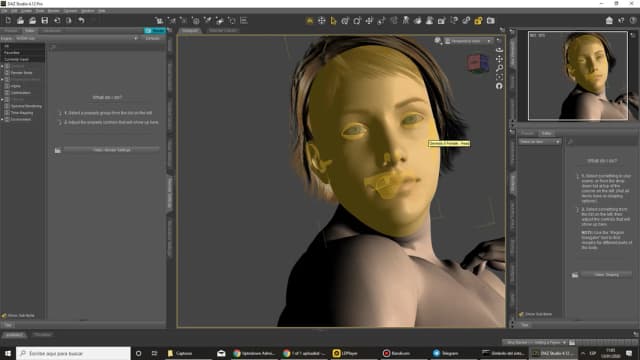This screenshot has height=360, width=640.
Task: Click the home icon at top right
Action: coord(609,20)
